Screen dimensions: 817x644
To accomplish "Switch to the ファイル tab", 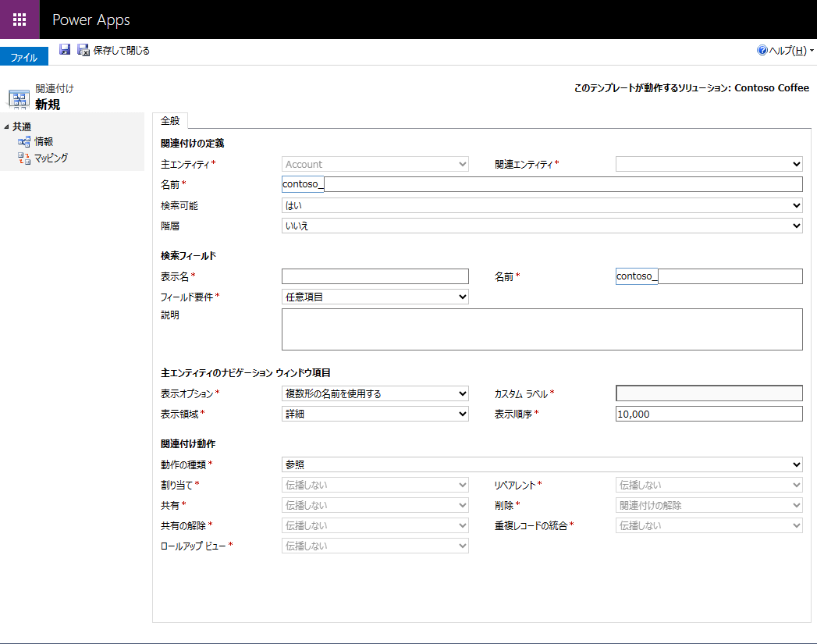I will tap(23, 56).
